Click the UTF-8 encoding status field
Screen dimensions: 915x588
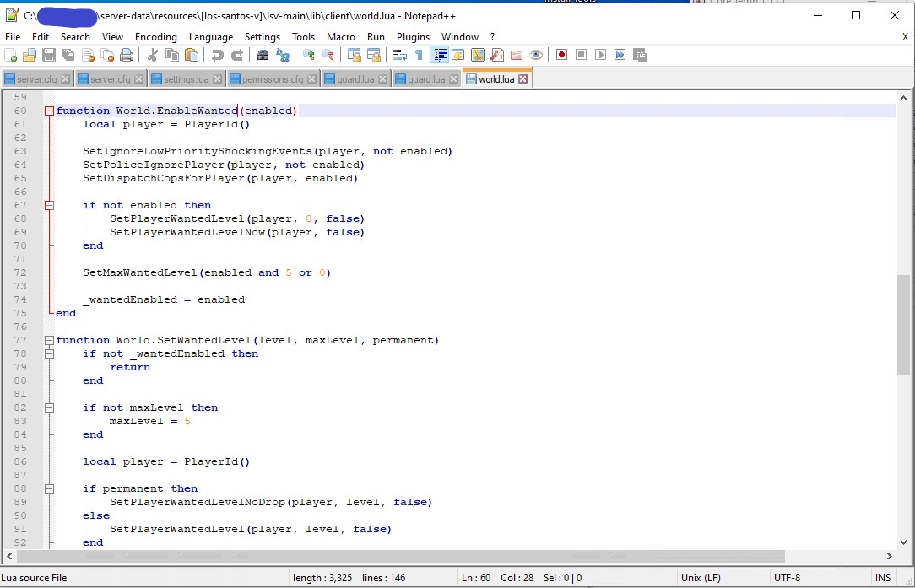pos(787,578)
